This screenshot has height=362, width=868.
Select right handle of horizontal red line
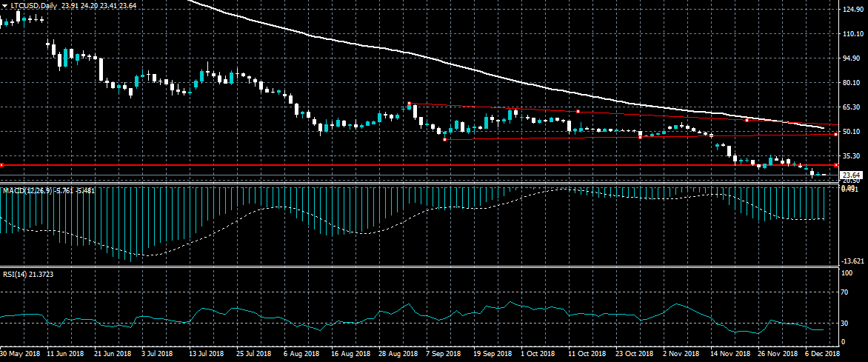(x=836, y=164)
